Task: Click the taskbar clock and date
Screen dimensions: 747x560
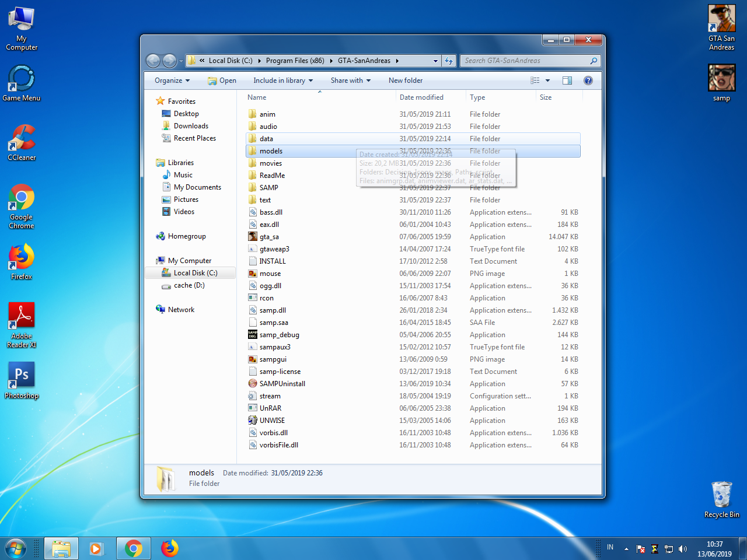Action: coord(714,549)
